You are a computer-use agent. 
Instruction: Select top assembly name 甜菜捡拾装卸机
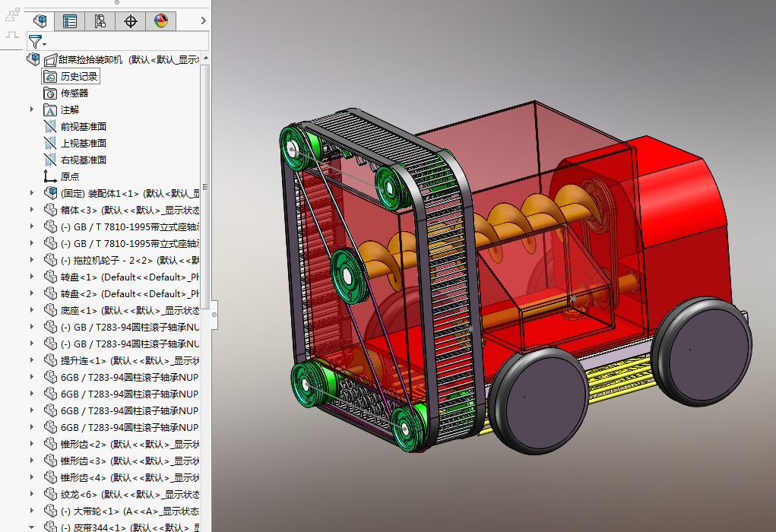(x=90, y=60)
